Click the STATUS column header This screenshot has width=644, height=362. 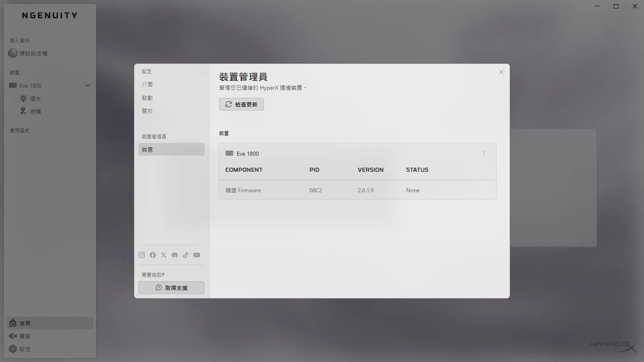pyautogui.click(x=417, y=170)
